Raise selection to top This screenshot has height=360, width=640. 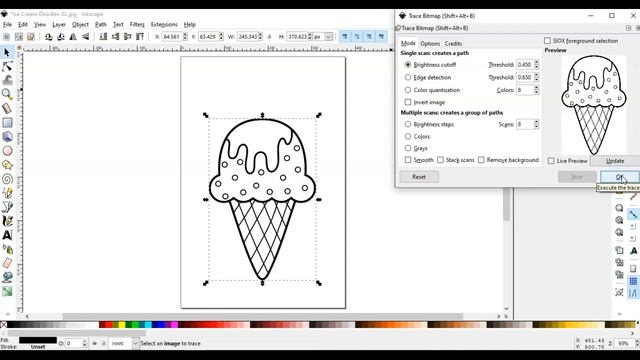point(140,37)
